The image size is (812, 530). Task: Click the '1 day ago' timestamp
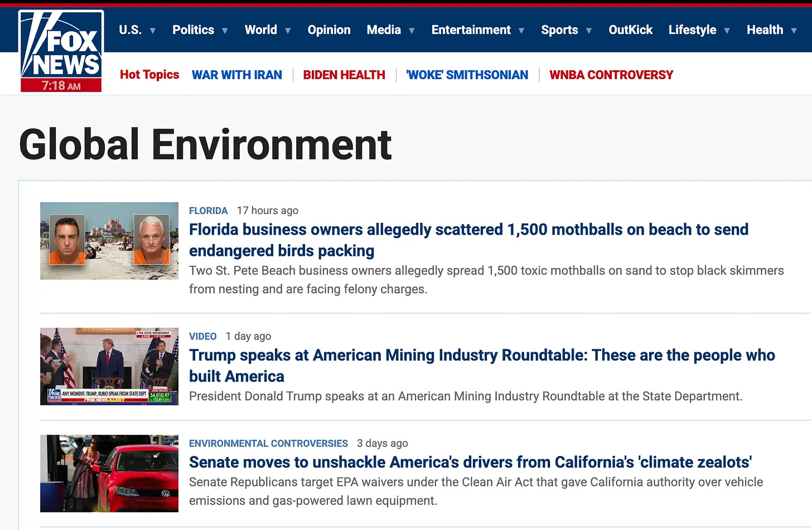pos(249,337)
